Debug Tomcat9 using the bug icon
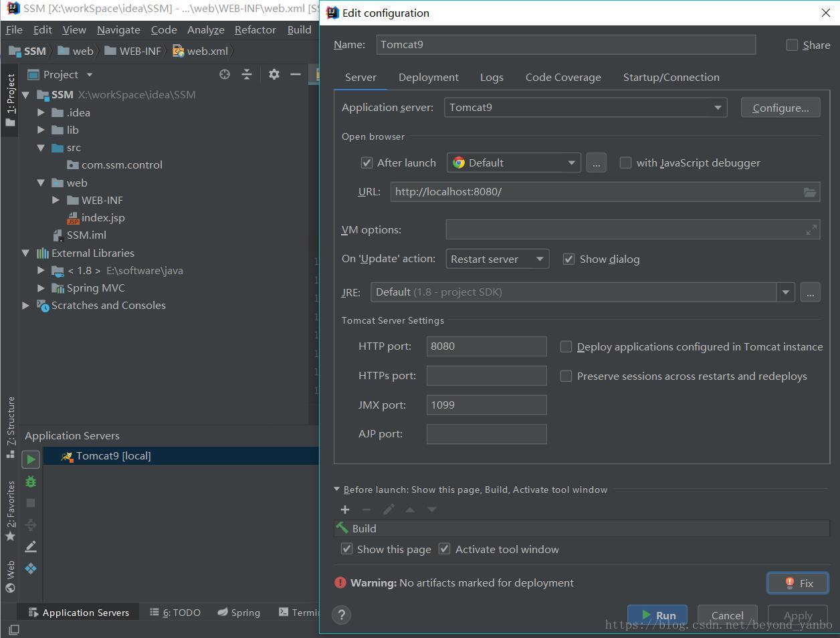 pos(31,482)
